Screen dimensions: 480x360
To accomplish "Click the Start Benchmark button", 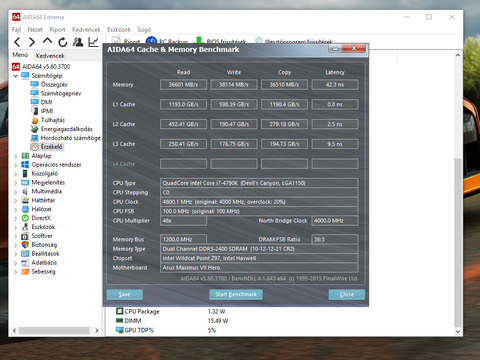I will coord(236,294).
